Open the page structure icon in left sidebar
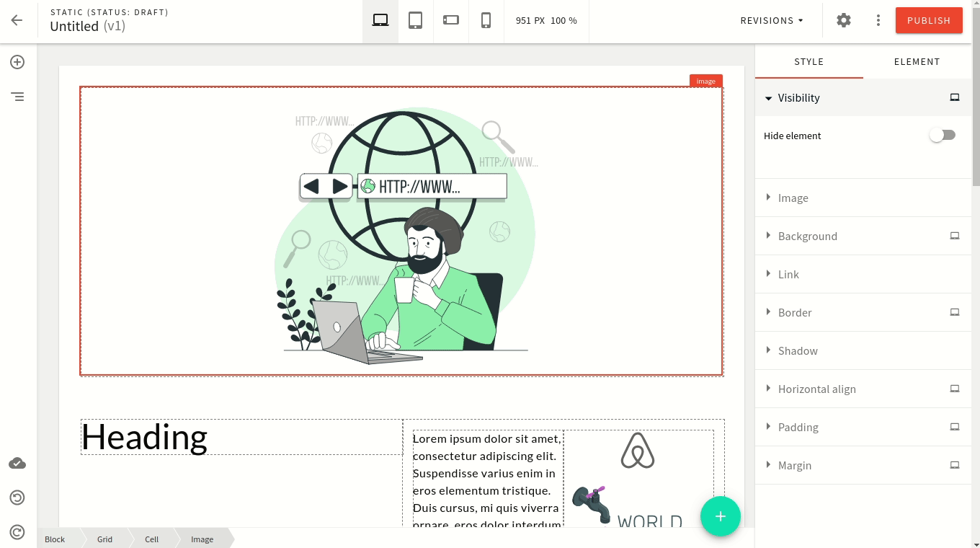The width and height of the screenshot is (980, 548). point(17,97)
